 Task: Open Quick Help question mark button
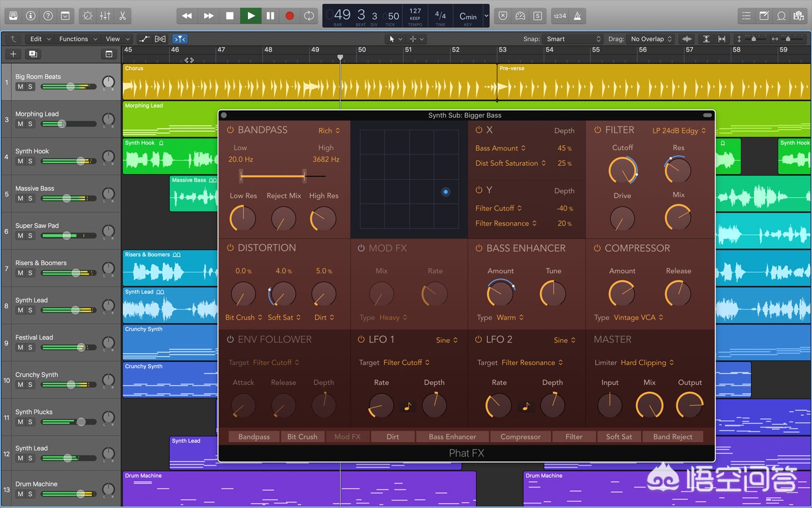48,16
